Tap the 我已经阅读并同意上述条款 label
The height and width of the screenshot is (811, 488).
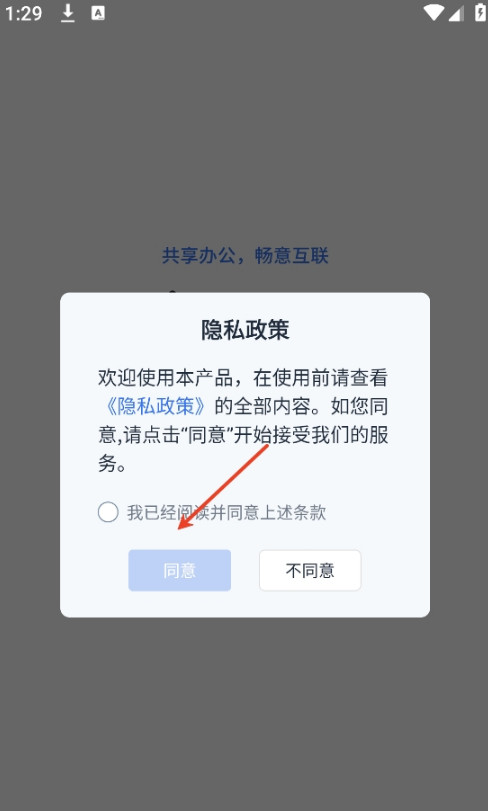coord(226,513)
